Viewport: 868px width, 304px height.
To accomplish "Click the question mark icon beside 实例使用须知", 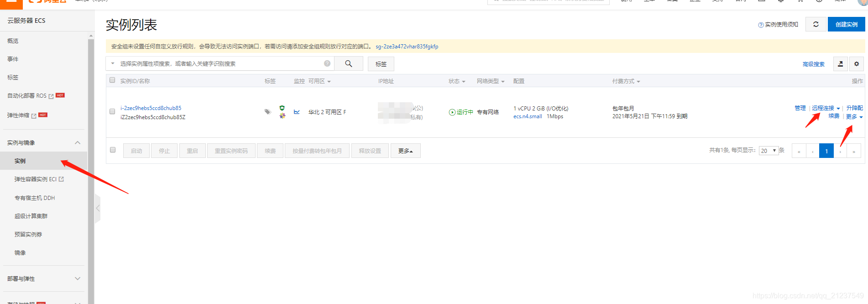I will pos(761,25).
